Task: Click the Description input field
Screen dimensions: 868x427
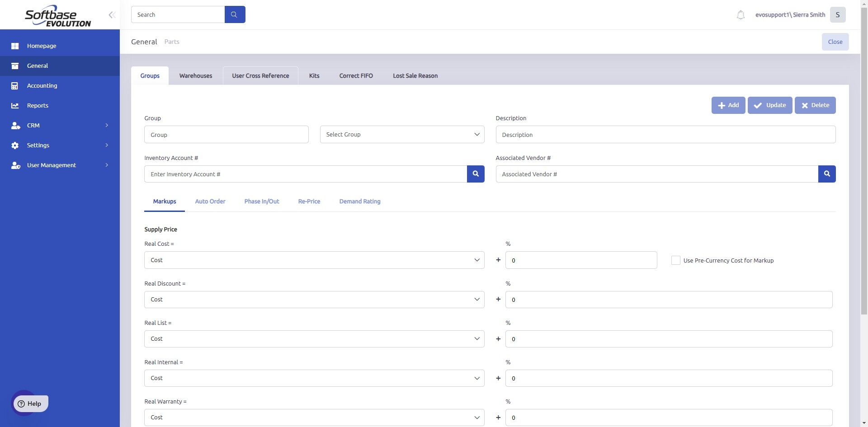Action: pos(665,134)
